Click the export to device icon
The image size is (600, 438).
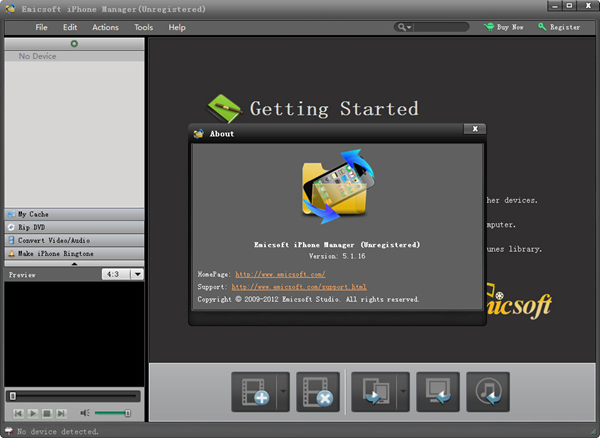(374, 392)
